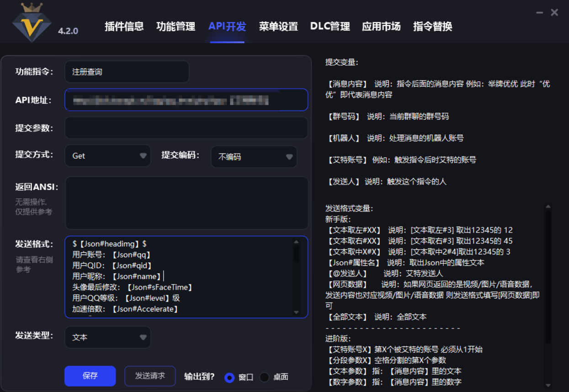
Task: Select the 桌面 output radio button
Action: point(264,377)
